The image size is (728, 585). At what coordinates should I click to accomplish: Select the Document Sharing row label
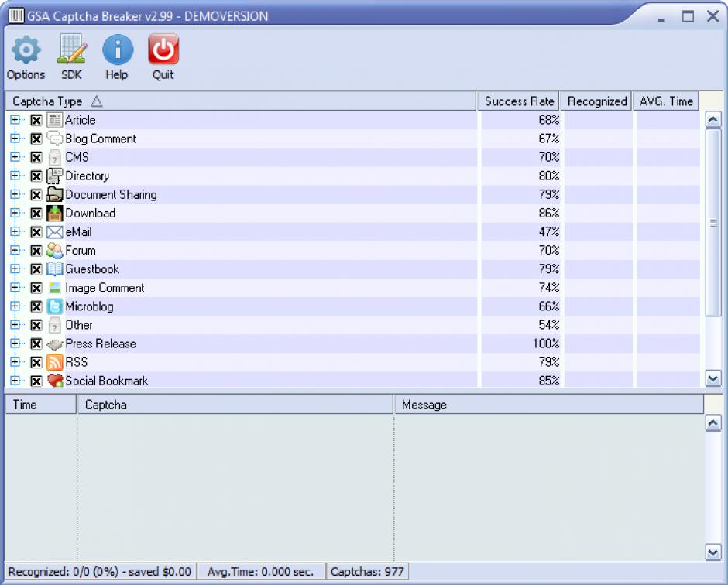point(111,194)
